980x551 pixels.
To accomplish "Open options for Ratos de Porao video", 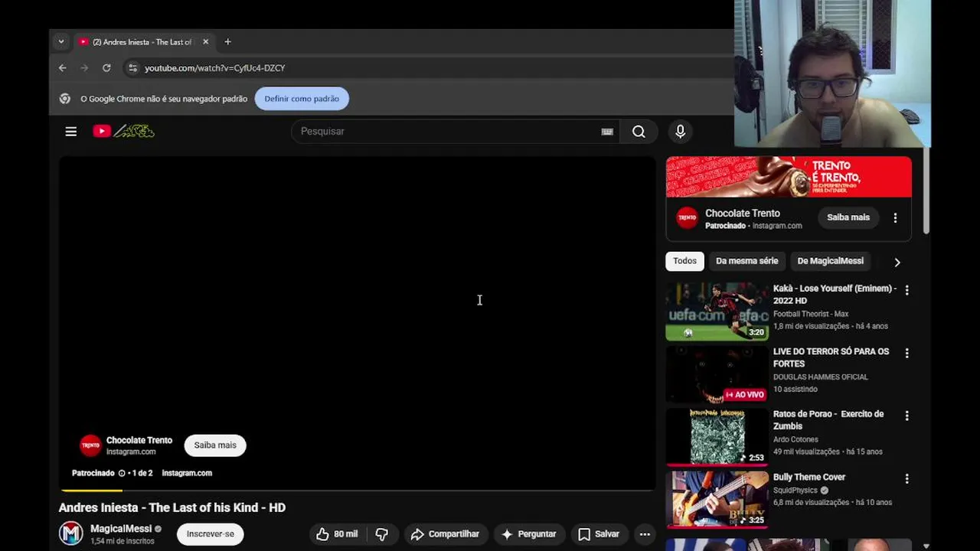I will (906, 416).
